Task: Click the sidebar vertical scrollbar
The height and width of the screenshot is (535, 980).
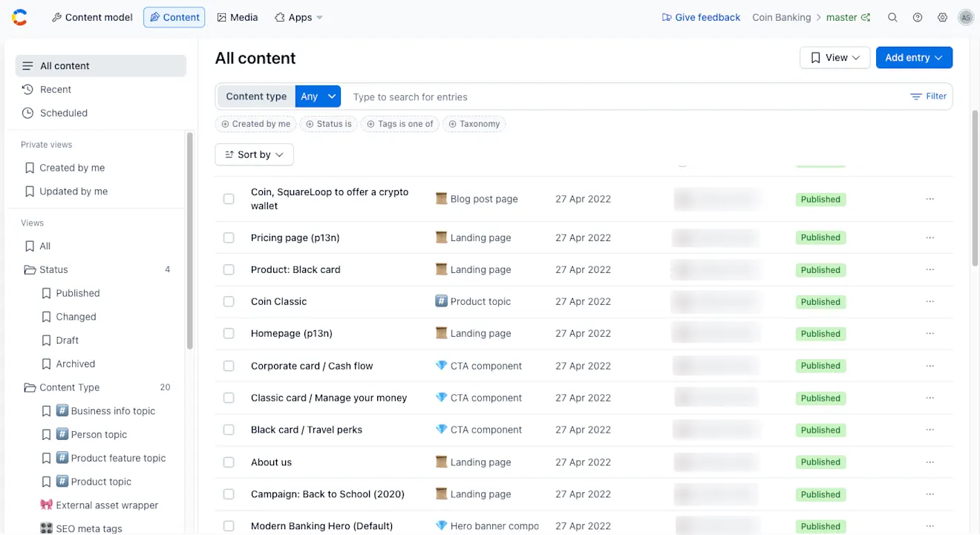Action: 190,240
